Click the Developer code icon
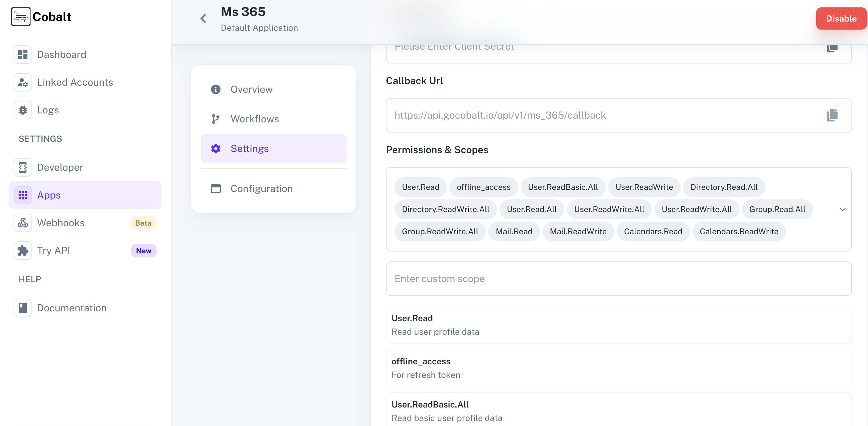Viewport: 868px width, 426px height. [23, 167]
